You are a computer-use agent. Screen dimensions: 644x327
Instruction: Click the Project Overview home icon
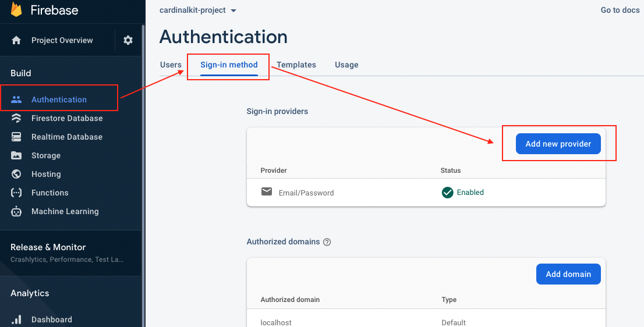[16, 40]
